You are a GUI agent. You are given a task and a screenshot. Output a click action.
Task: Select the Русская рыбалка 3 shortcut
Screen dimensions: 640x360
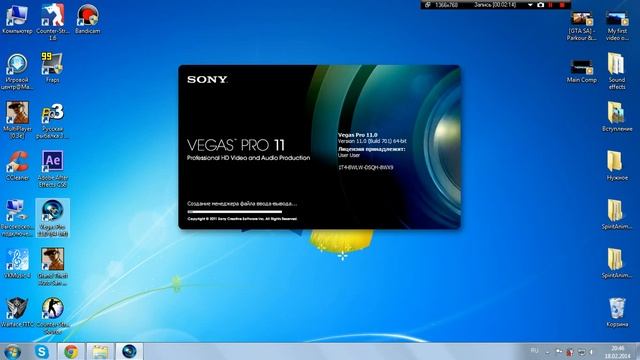point(53,121)
